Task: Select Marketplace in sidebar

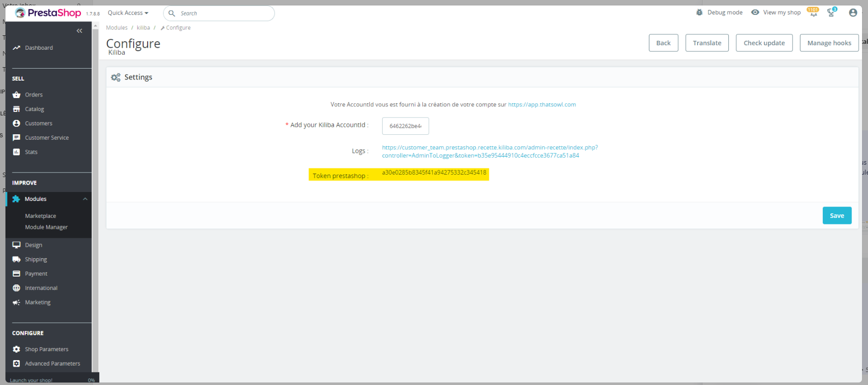Action: 41,216
